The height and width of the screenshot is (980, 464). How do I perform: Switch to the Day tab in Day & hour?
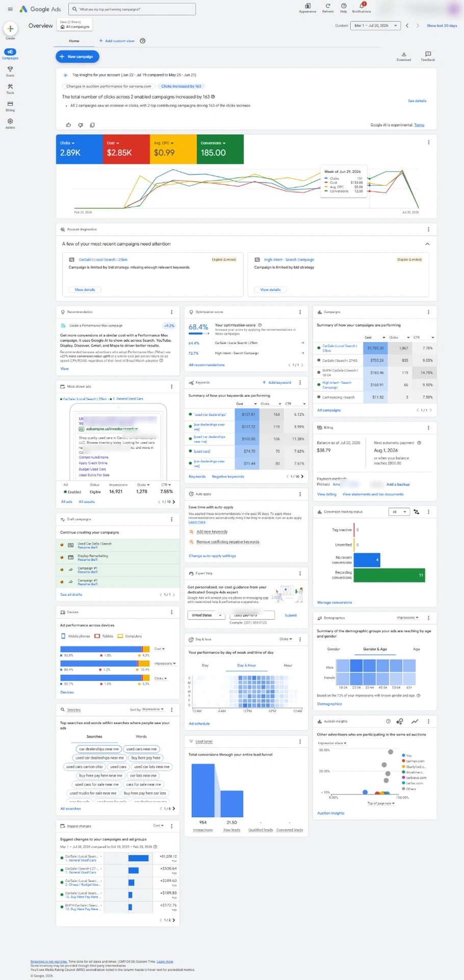point(205,666)
